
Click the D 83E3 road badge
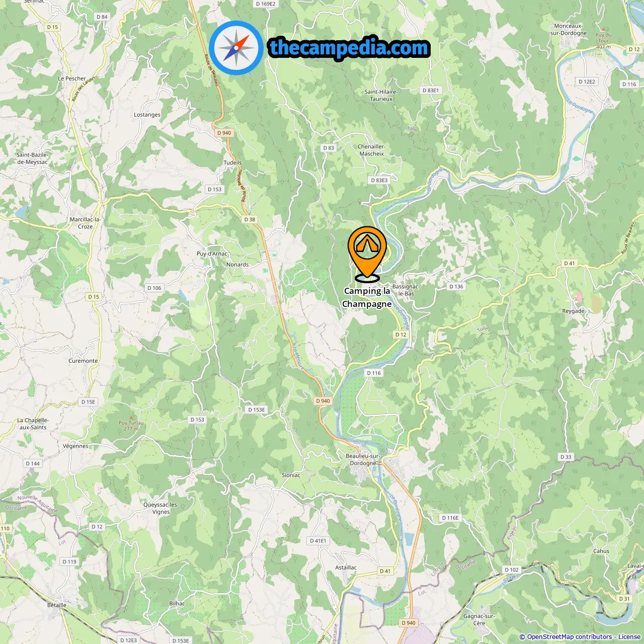pyautogui.click(x=379, y=180)
